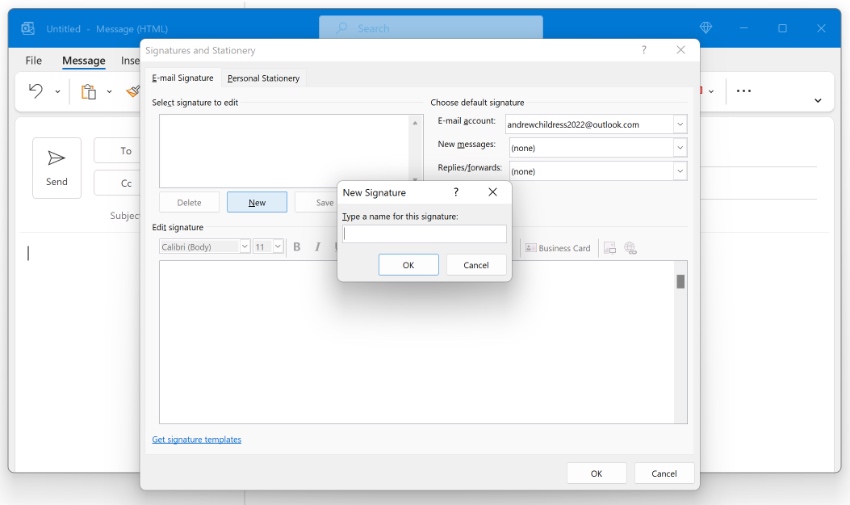Close the Signatures and Stationery dialog
Image resolution: width=850 pixels, height=505 pixels.
680,50
